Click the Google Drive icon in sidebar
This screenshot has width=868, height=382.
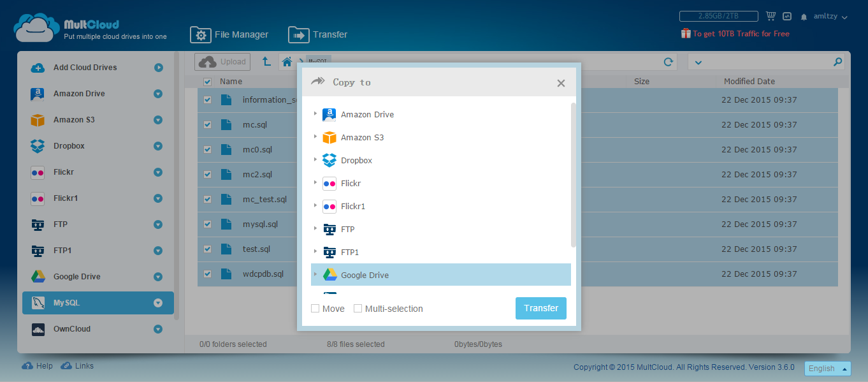click(38, 277)
